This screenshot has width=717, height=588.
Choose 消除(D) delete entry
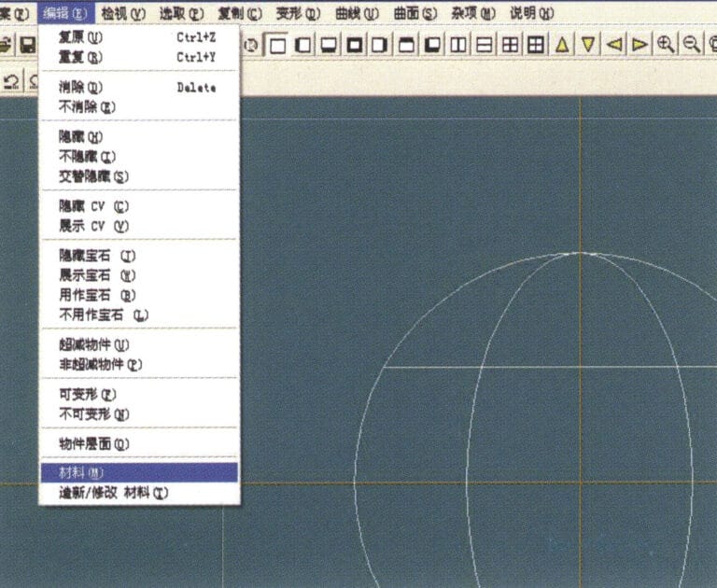tap(139, 87)
